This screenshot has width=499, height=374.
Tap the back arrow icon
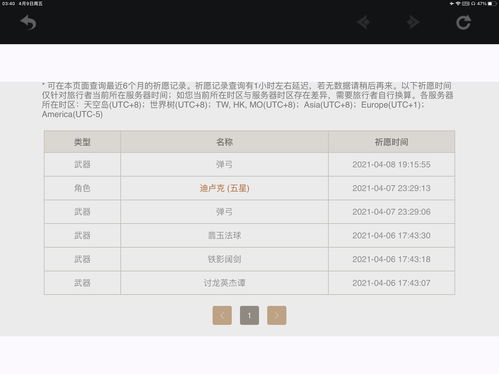(x=28, y=23)
